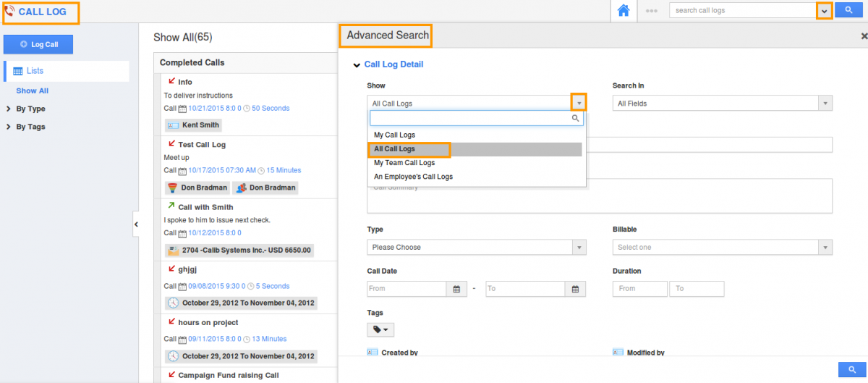
Task: Click the Log Call button
Action: (48, 44)
